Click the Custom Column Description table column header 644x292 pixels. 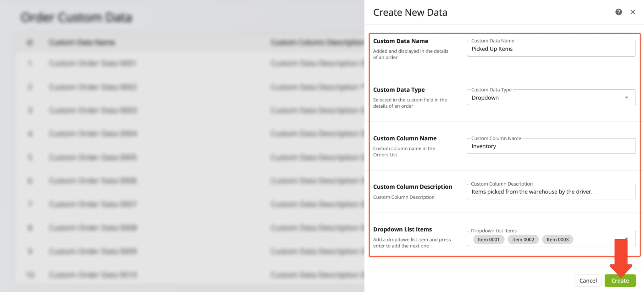coord(316,42)
